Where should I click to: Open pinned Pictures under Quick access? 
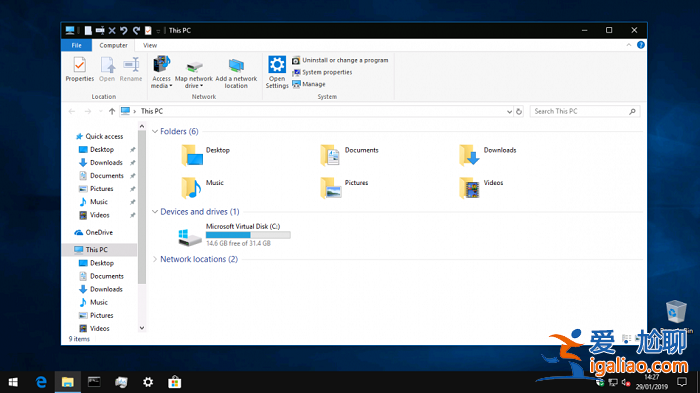click(102, 188)
